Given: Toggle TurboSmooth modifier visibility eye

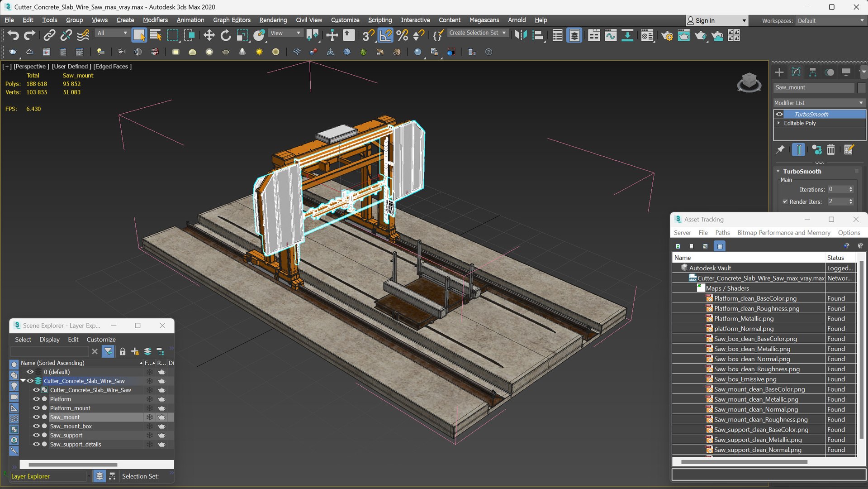Looking at the screenshot, I should coord(779,114).
